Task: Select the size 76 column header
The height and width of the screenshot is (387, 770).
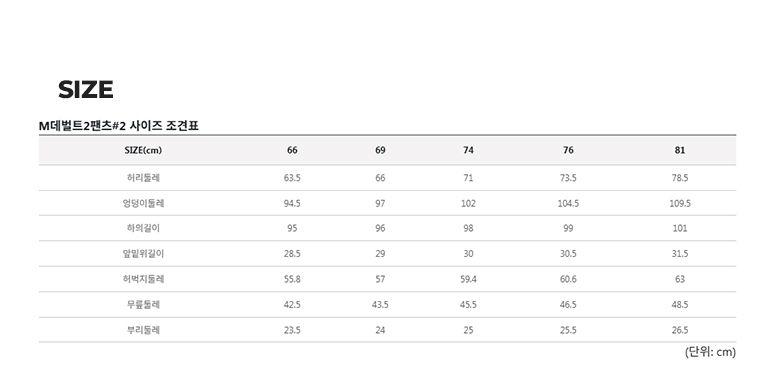Action: pos(568,150)
